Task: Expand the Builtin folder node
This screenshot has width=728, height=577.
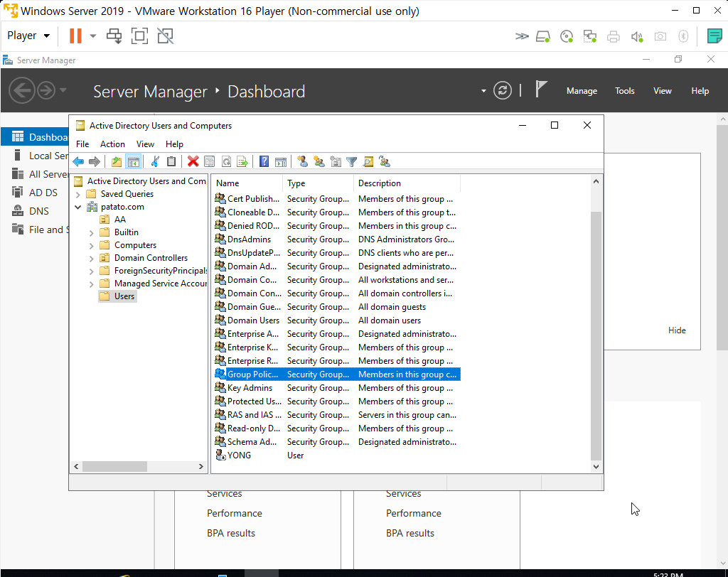Action: pos(92,233)
